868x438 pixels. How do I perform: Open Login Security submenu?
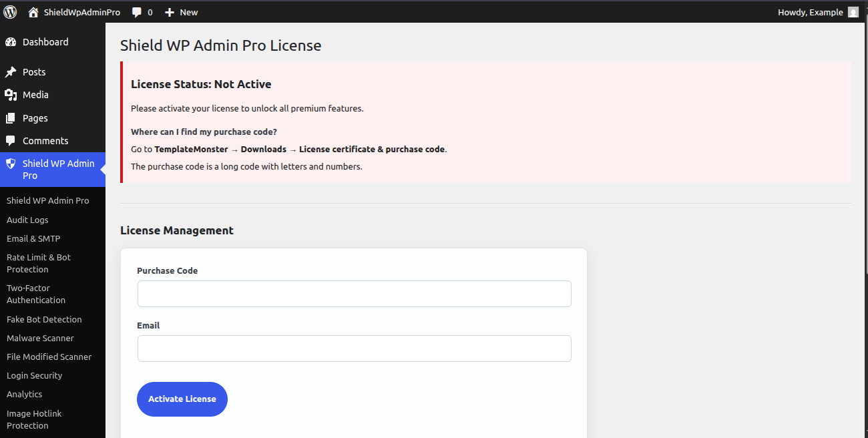click(x=35, y=376)
